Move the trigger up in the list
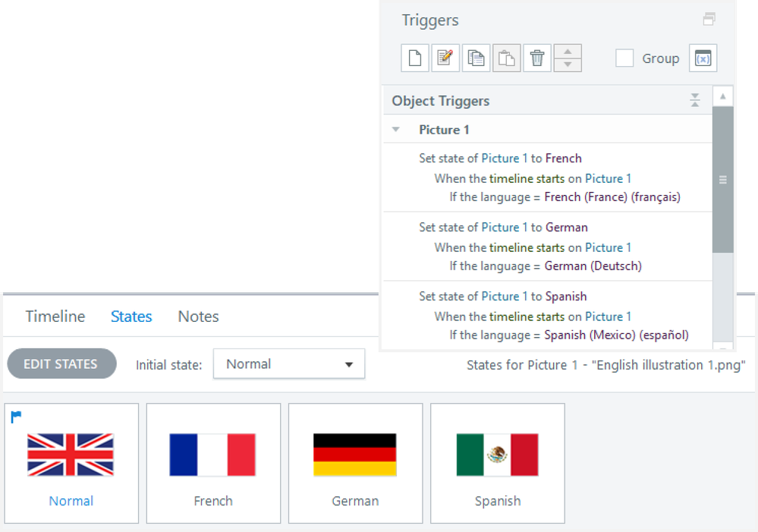Viewport: 758px width, 532px height. [568, 52]
